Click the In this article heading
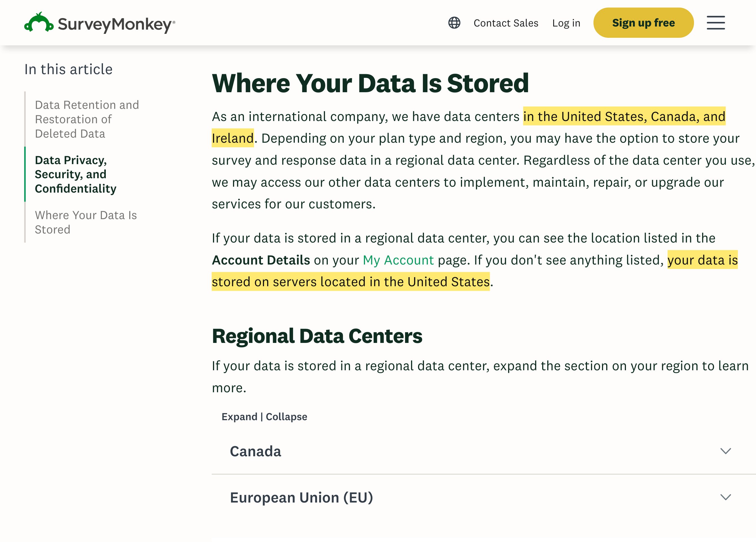Screen dimensions: 756x542 pos(68,69)
